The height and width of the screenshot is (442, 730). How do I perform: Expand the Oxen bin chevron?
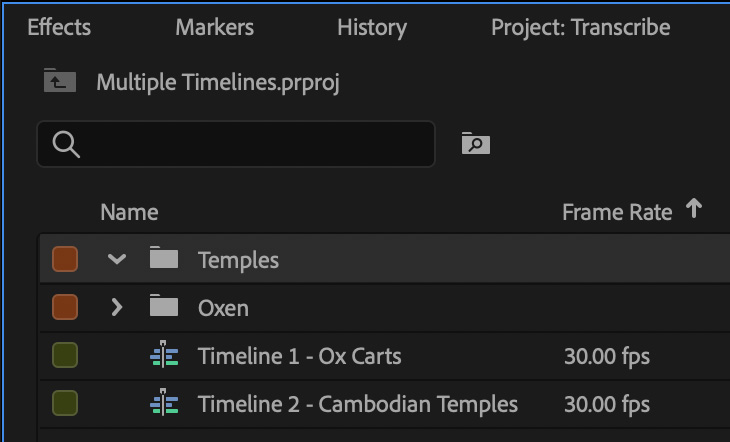pos(117,307)
